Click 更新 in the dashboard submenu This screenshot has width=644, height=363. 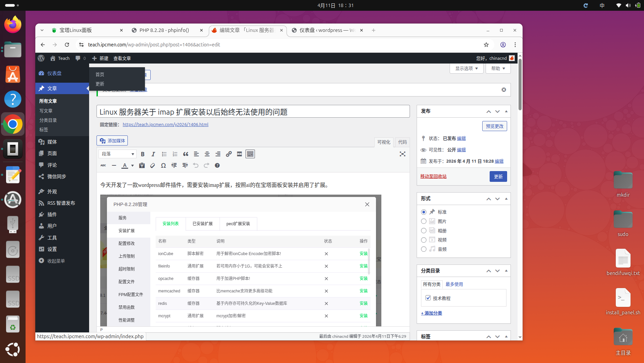coord(100,84)
